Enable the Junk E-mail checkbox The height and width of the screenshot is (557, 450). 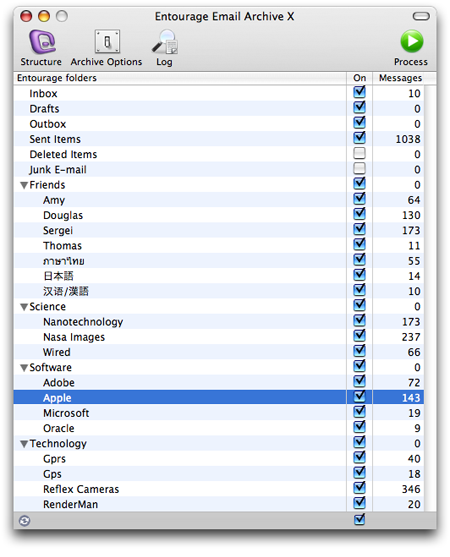pyautogui.click(x=359, y=168)
